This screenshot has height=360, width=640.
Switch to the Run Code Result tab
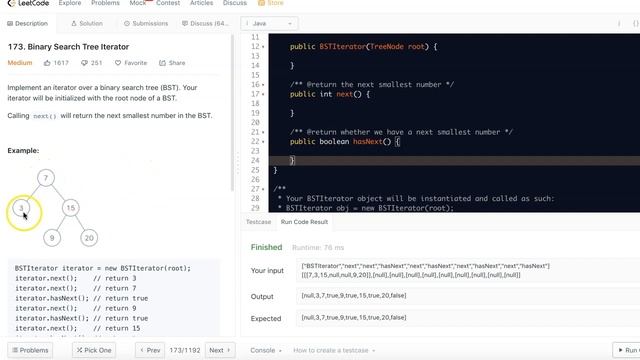[x=304, y=222]
